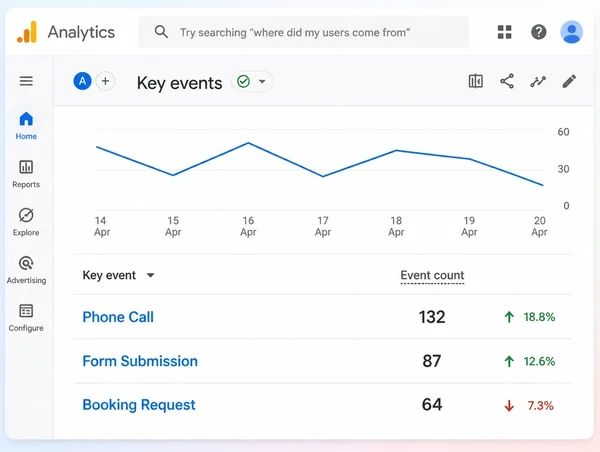Open the Explore section
This screenshot has height=452, width=600.
[x=26, y=222]
